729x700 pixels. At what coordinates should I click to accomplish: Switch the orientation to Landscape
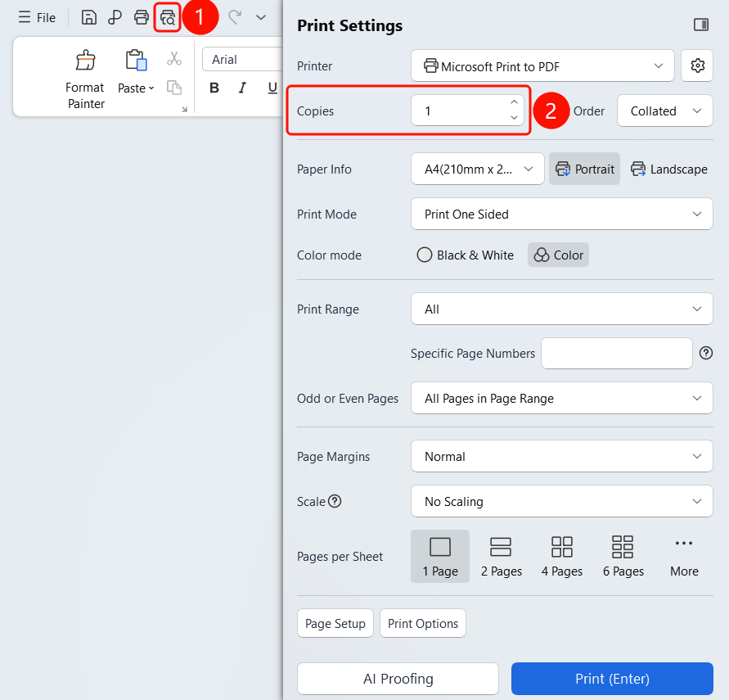point(669,169)
